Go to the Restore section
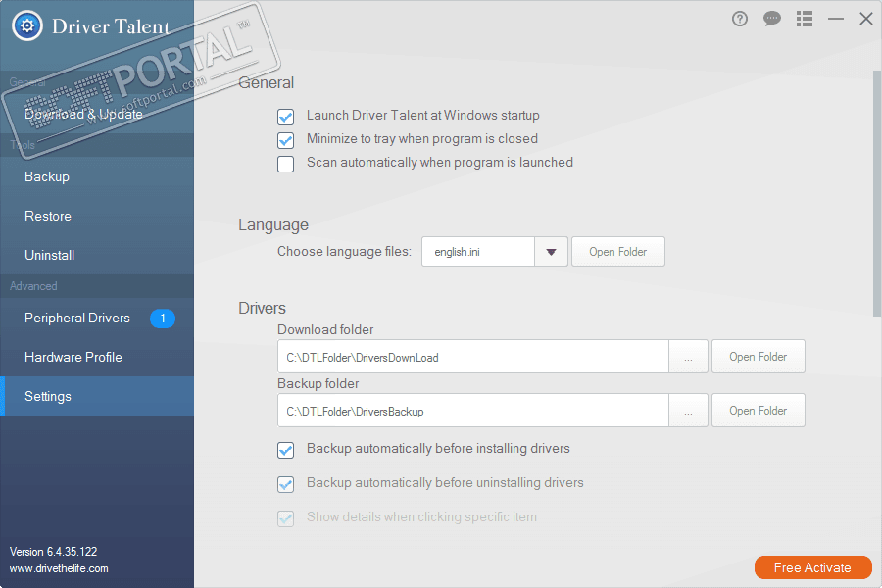This screenshot has width=882, height=588. (97, 216)
